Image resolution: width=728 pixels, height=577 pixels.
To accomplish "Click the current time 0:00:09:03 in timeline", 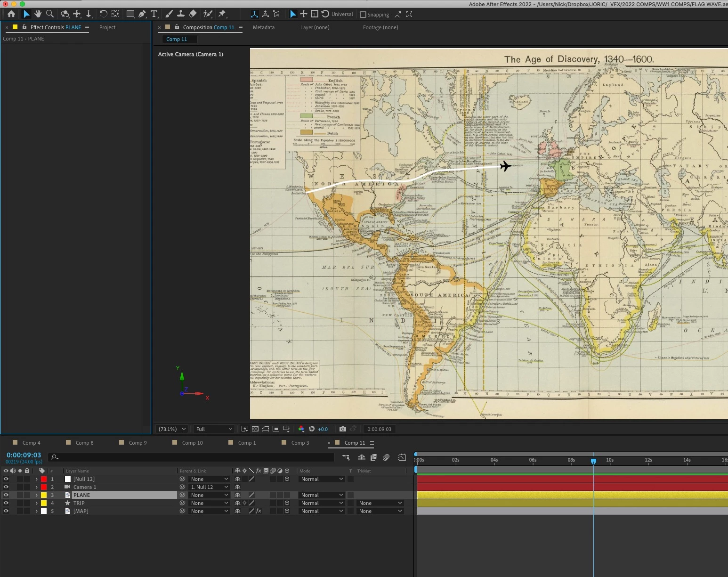I will pyautogui.click(x=24, y=455).
